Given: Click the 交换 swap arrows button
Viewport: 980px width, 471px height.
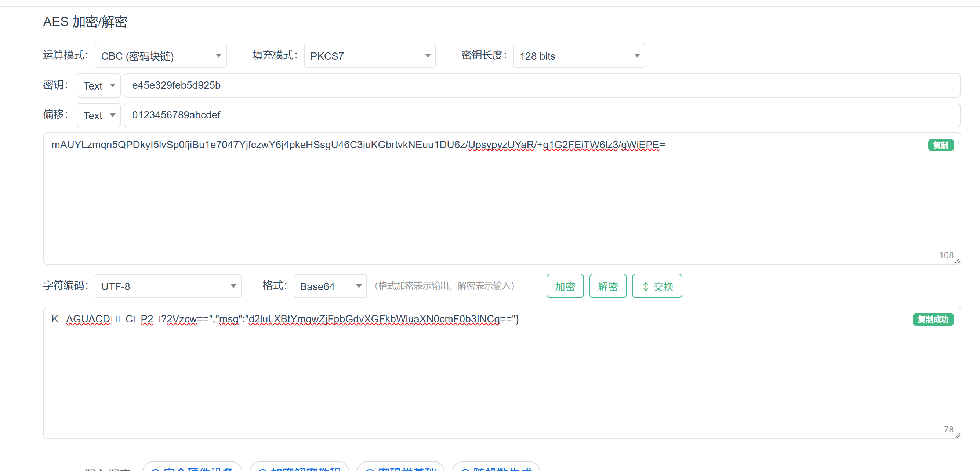Looking at the screenshot, I should point(657,286).
